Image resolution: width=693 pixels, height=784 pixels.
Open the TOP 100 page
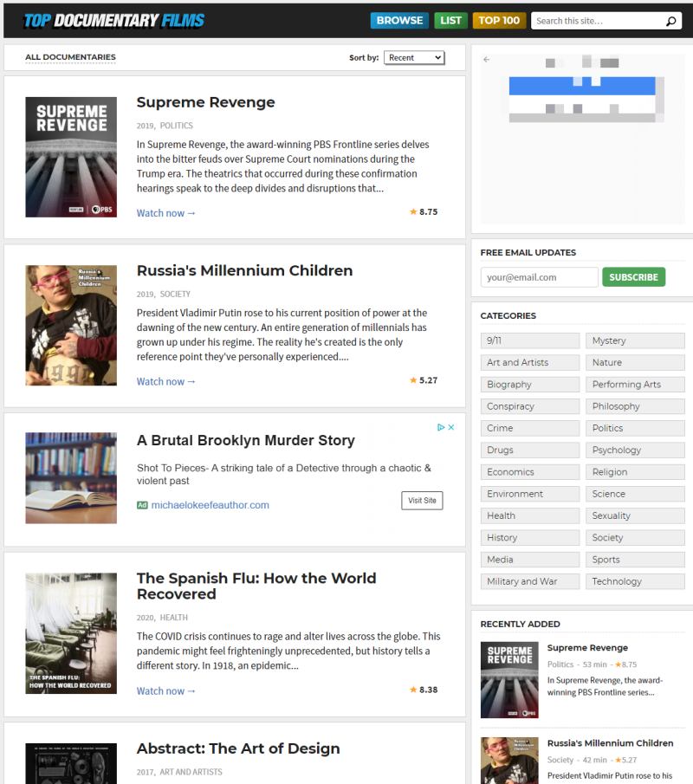click(499, 21)
